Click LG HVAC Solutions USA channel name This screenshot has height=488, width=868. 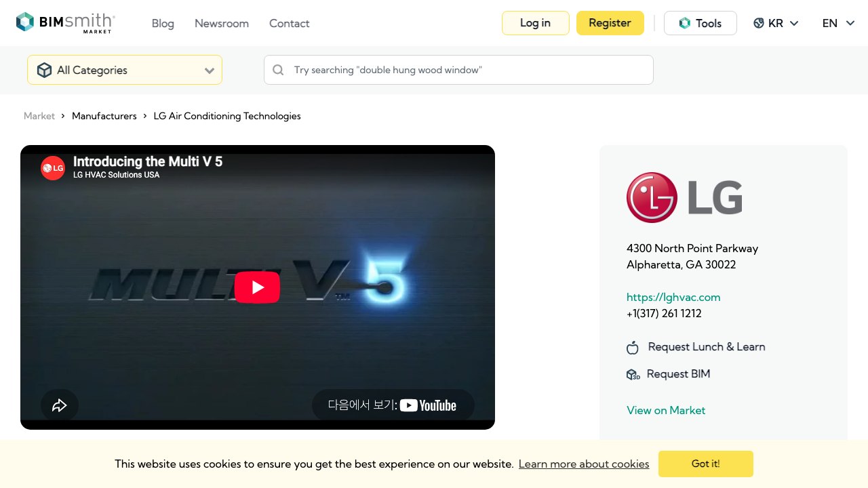117,175
